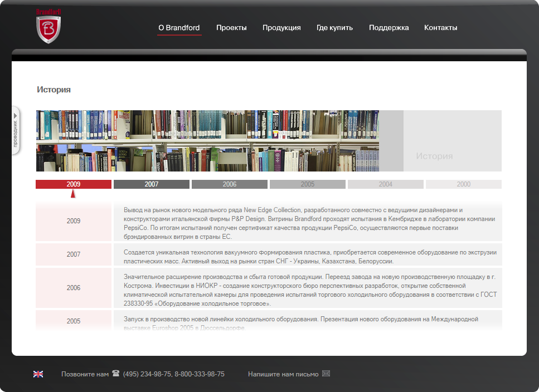
Task: Click the text about вакуумного формирования пластика
Action: coord(310,257)
